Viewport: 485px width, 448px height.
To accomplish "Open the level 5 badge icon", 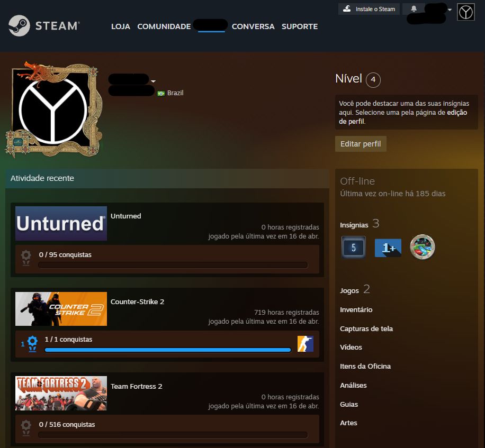I will coord(354,247).
